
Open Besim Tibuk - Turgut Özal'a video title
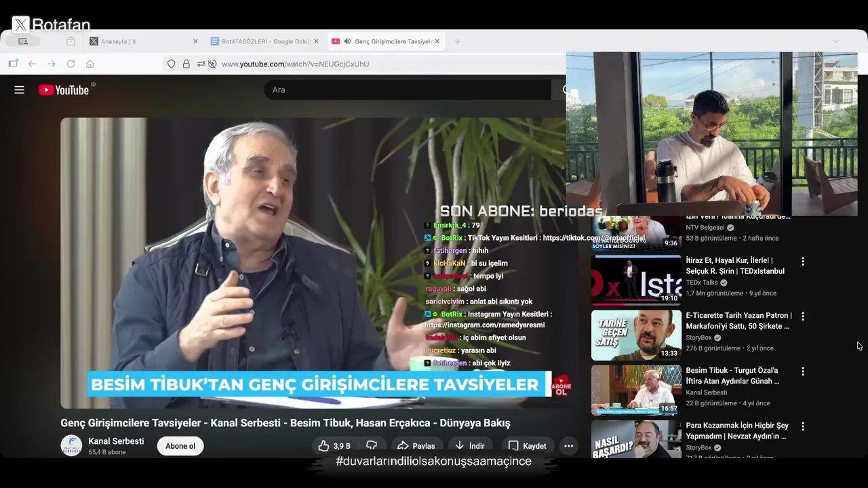click(x=732, y=375)
